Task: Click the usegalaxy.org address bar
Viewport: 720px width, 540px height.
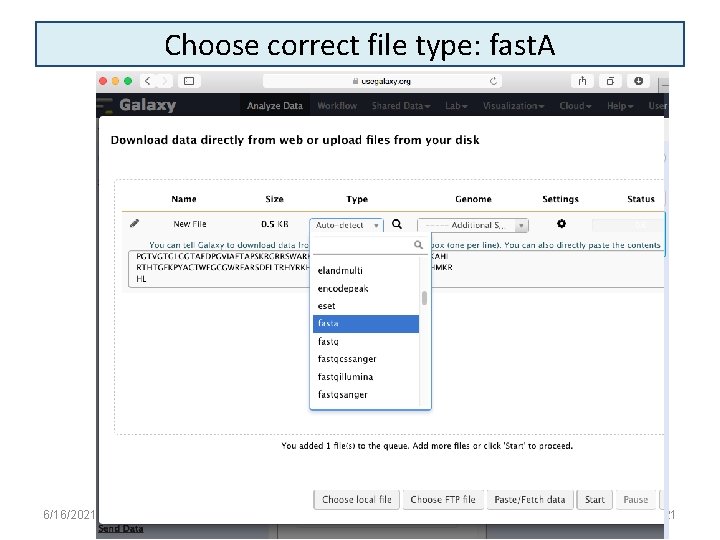Action: (382, 81)
